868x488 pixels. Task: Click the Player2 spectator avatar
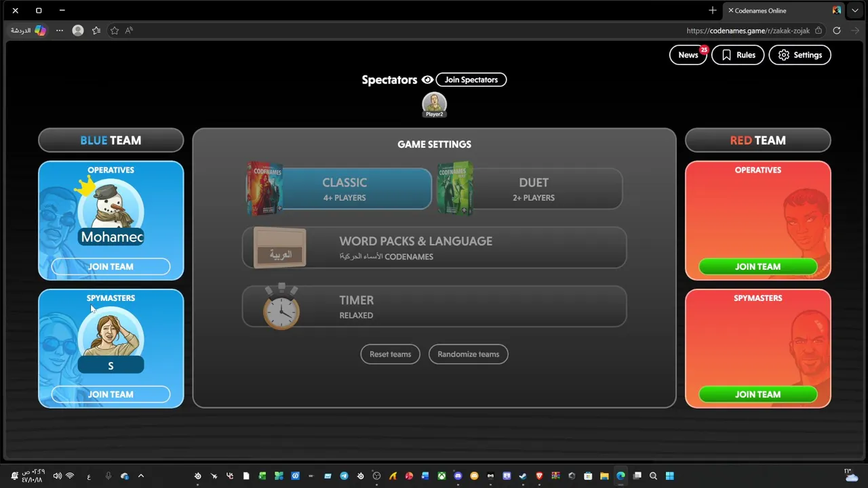(434, 104)
